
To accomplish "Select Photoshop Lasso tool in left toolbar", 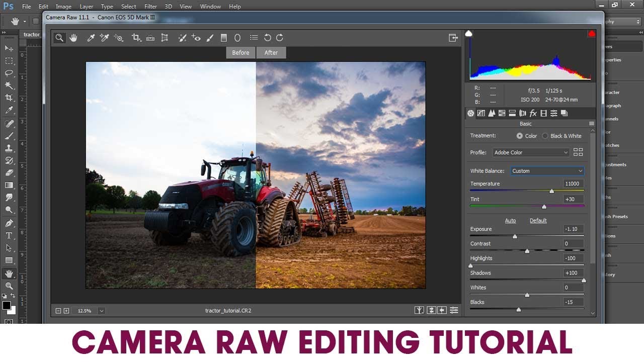I will 9,73.
